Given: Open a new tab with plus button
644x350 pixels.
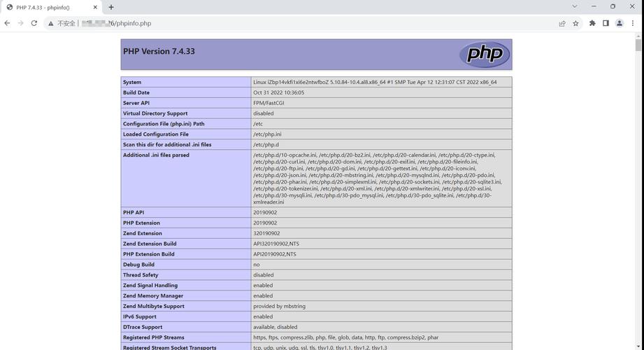Looking at the screenshot, I should click(111, 7).
